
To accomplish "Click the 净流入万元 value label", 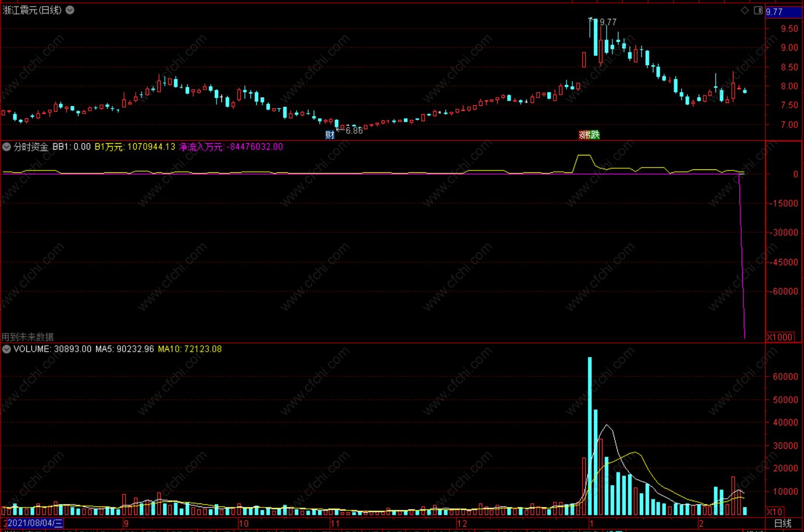I will click(x=231, y=147).
